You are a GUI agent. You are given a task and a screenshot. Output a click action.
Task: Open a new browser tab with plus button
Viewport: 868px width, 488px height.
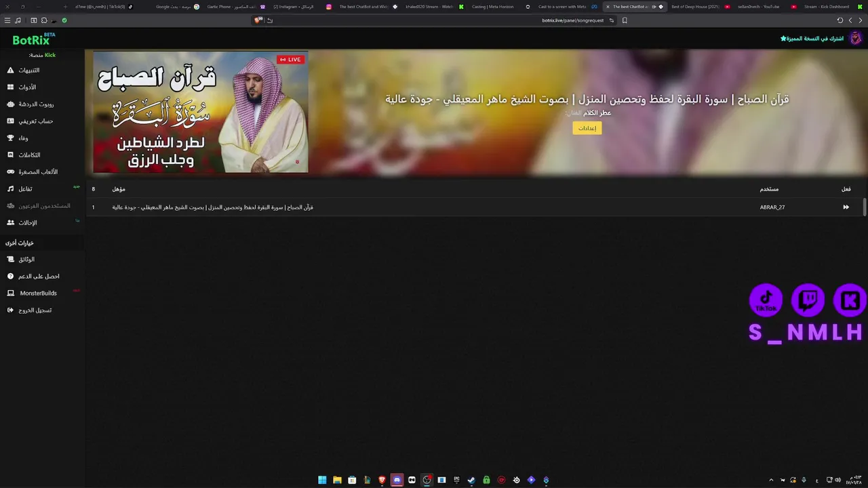(x=66, y=7)
